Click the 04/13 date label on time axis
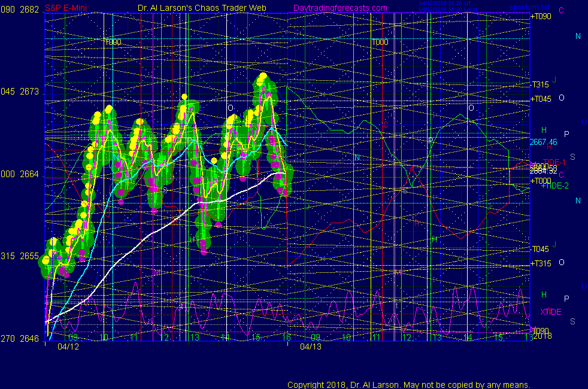 (x=311, y=347)
